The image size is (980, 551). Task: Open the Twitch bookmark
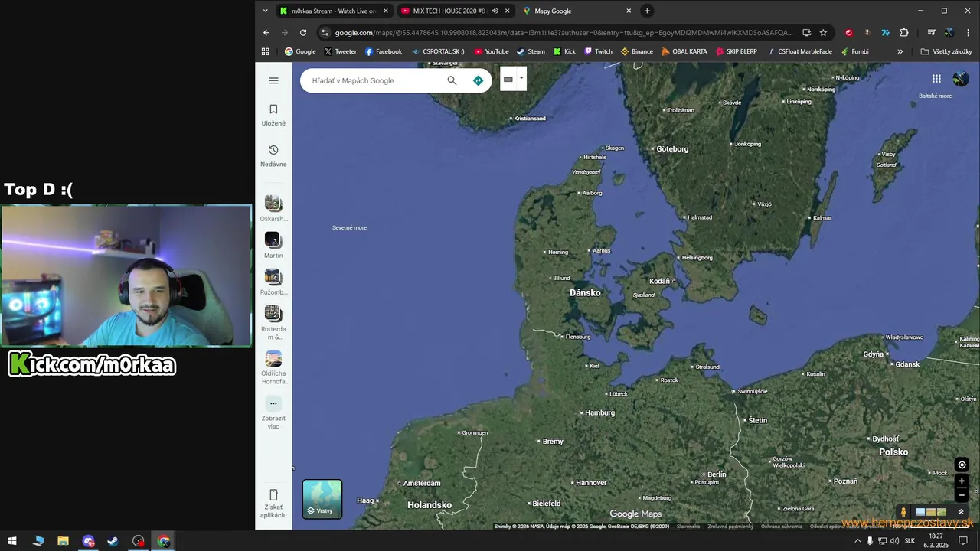(598, 51)
